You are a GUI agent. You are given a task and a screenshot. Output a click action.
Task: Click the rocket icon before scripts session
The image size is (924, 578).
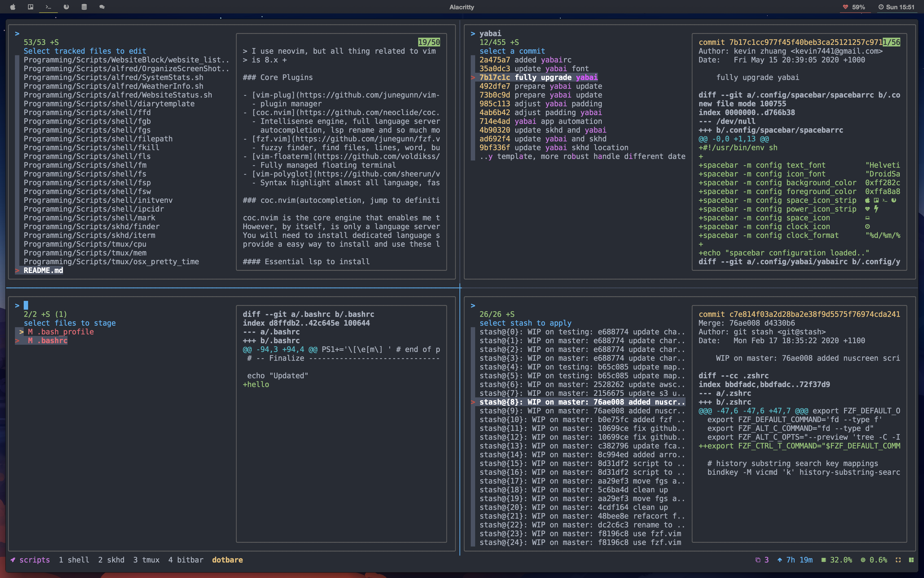13,560
